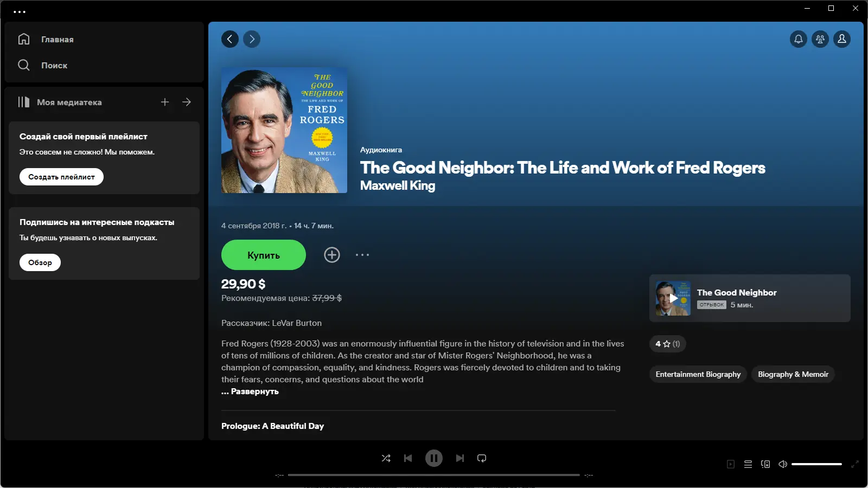
Task: Click the 29,90 $ price
Action: 244,284
